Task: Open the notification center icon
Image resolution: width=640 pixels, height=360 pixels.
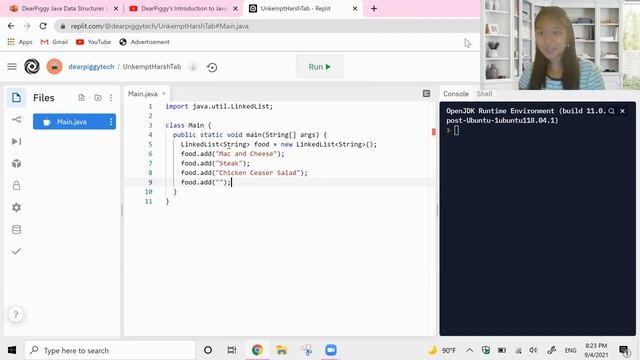Action: (x=624, y=350)
